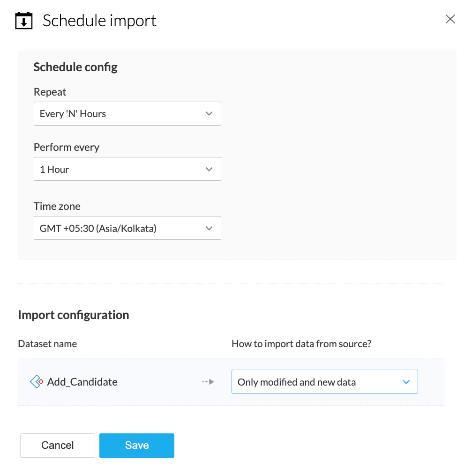Click the chevron in the Time zone field
464x476 pixels.
pos(209,228)
